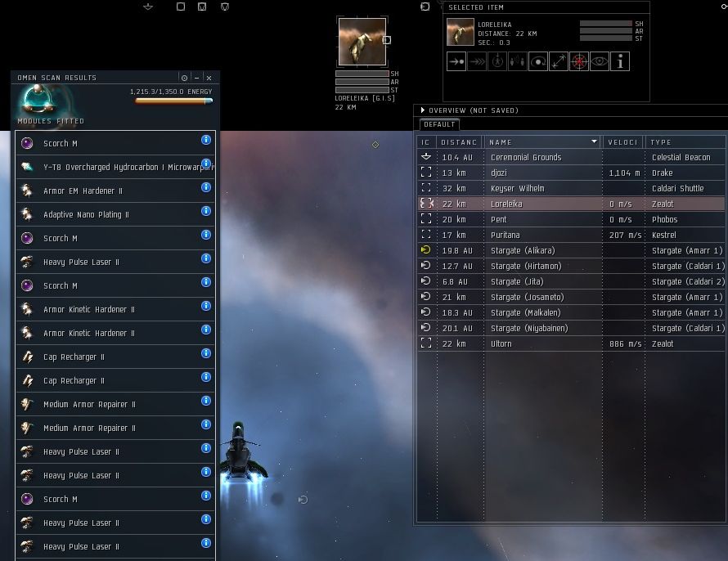Sort overview by Type column
Image resolution: width=728 pixels, height=561 pixels.
pyautogui.click(x=685, y=142)
